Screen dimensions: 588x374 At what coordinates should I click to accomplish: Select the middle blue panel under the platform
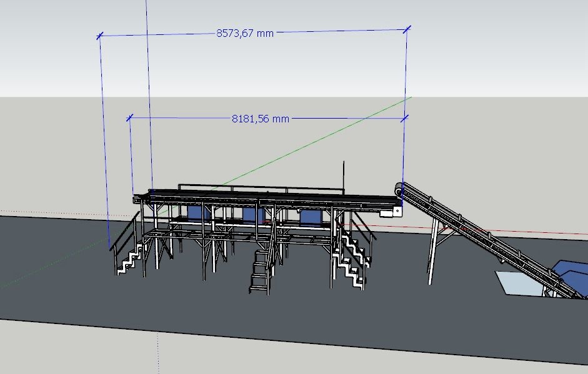coord(253,215)
